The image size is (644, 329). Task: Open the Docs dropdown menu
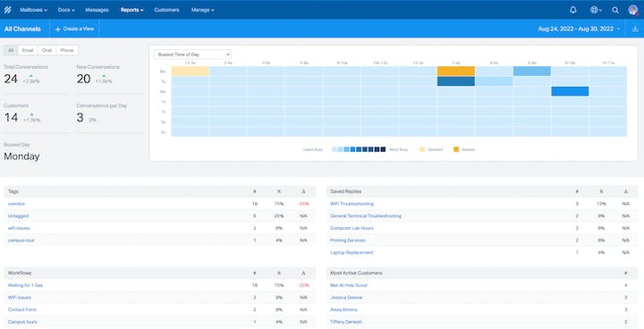pyautogui.click(x=66, y=10)
